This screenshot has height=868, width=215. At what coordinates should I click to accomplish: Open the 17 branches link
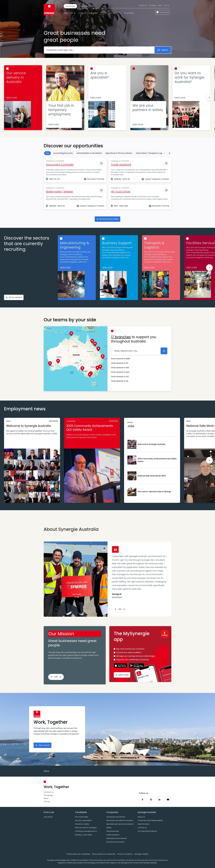coord(121,337)
